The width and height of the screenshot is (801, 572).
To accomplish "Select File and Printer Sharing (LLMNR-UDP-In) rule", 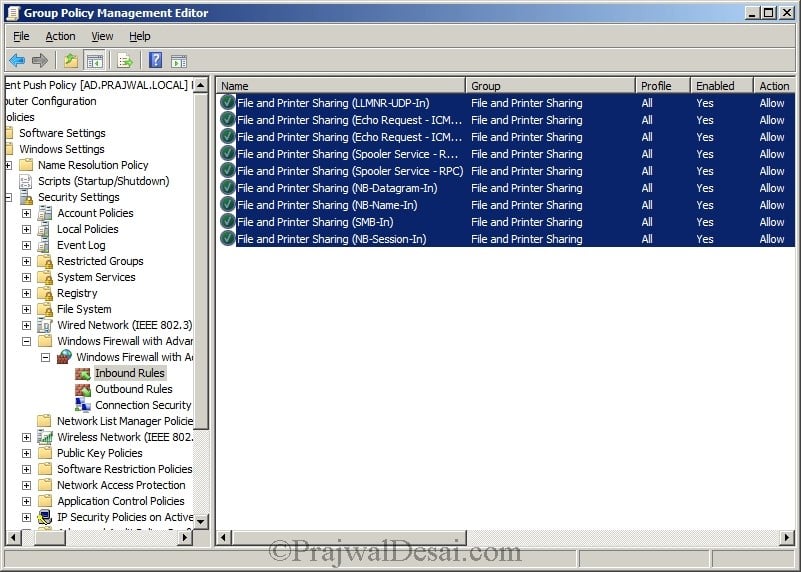I will 506,103.
